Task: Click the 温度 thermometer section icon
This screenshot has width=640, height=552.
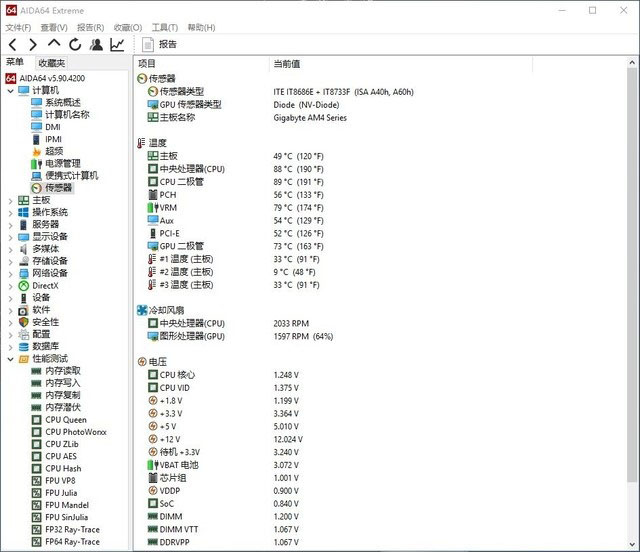Action: (x=141, y=143)
